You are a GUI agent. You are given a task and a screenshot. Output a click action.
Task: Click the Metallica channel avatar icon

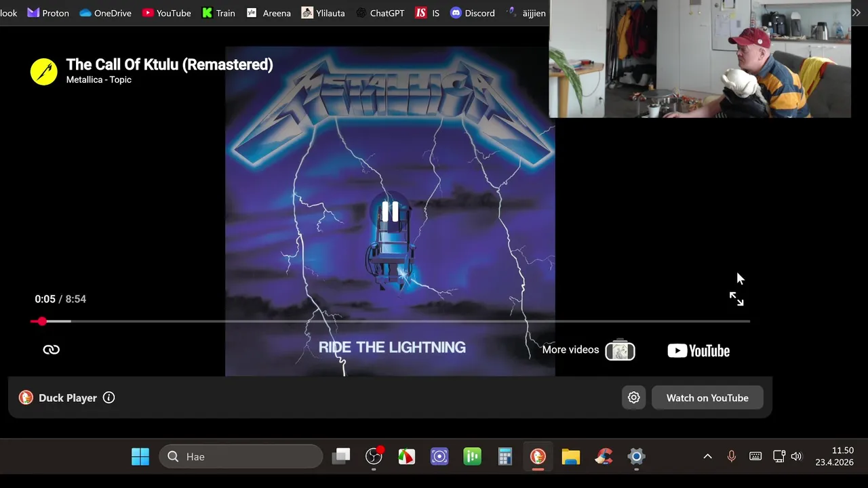(44, 72)
